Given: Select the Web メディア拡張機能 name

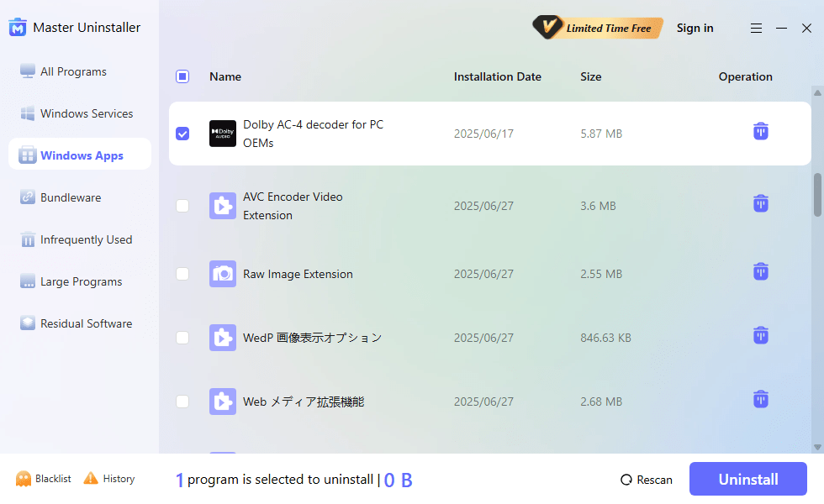Looking at the screenshot, I should (x=304, y=402).
